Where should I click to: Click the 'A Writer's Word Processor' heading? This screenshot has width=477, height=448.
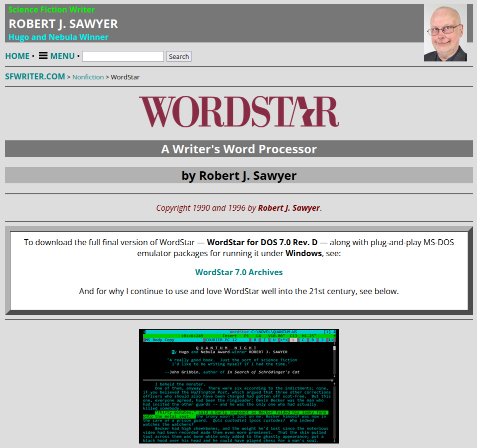(x=239, y=149)
